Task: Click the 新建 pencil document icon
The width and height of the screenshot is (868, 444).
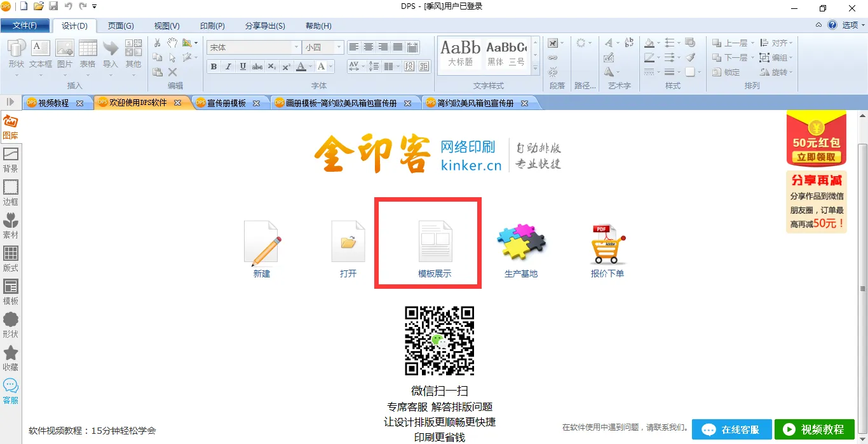Action: point(262,243)
